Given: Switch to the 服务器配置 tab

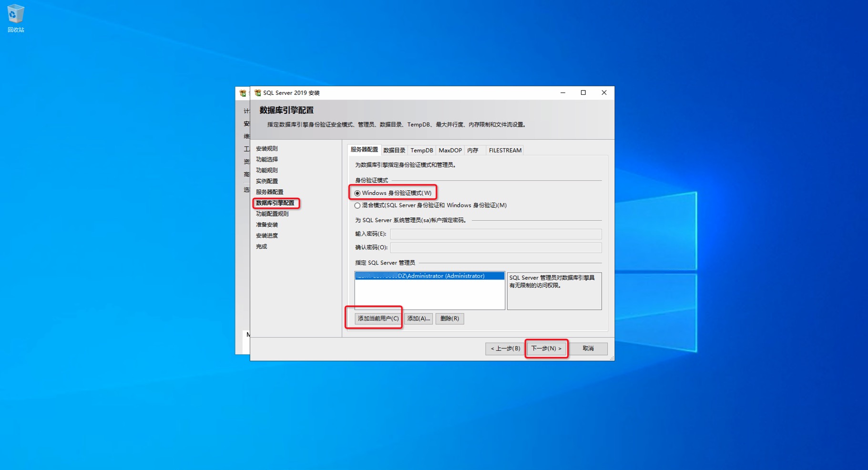Looking at the screenshot, I should [x=364, y=150].
